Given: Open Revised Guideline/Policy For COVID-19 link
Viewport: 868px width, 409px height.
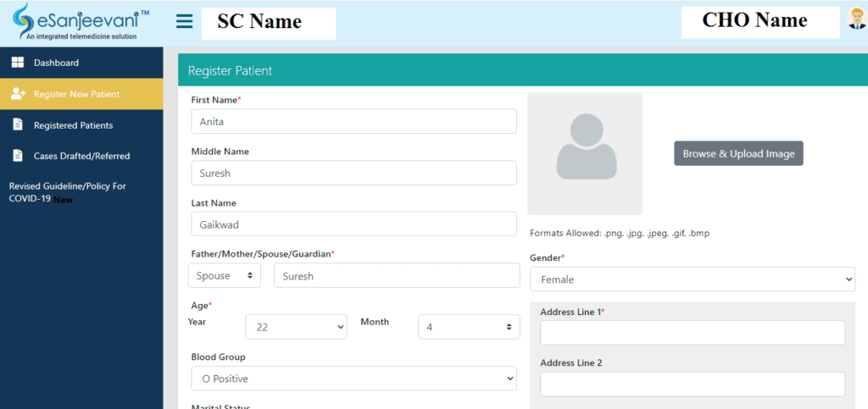Looking at the screenshot, I should [68, 192].
